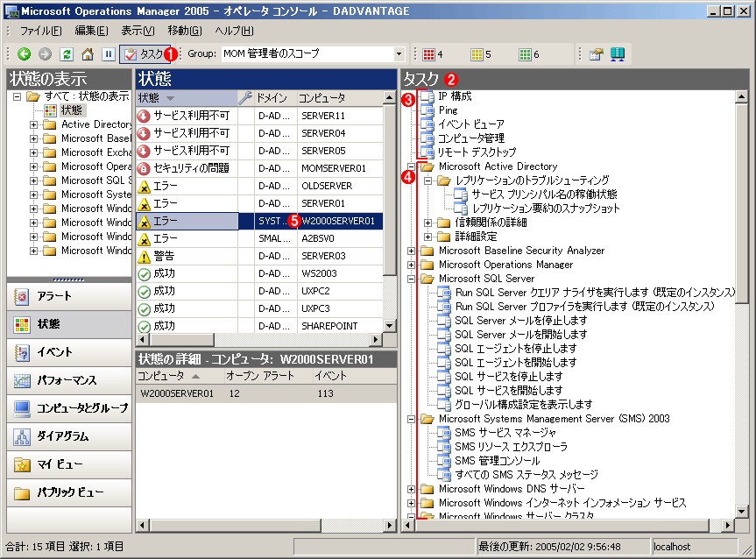Select W2000SERVER01 row in details pane
756x559 pixels.
pyautogui.click(x=266, y=393)
